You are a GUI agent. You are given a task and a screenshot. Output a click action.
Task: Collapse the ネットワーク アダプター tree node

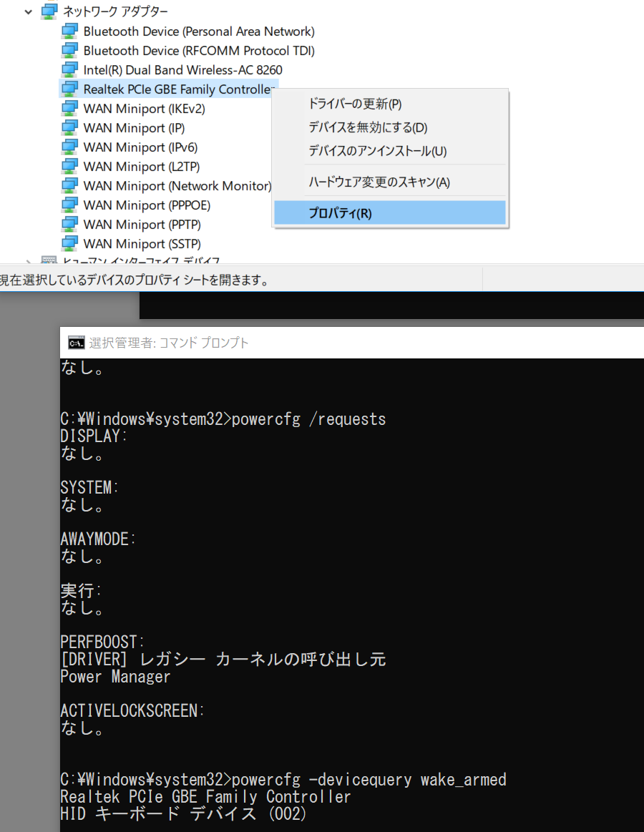(x=29, y=11)
